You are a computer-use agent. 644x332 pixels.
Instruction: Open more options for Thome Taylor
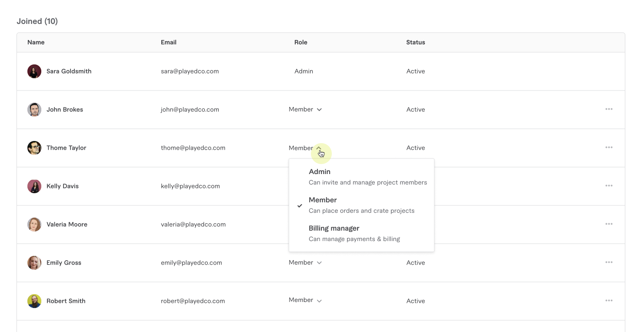tap(608, 148)
